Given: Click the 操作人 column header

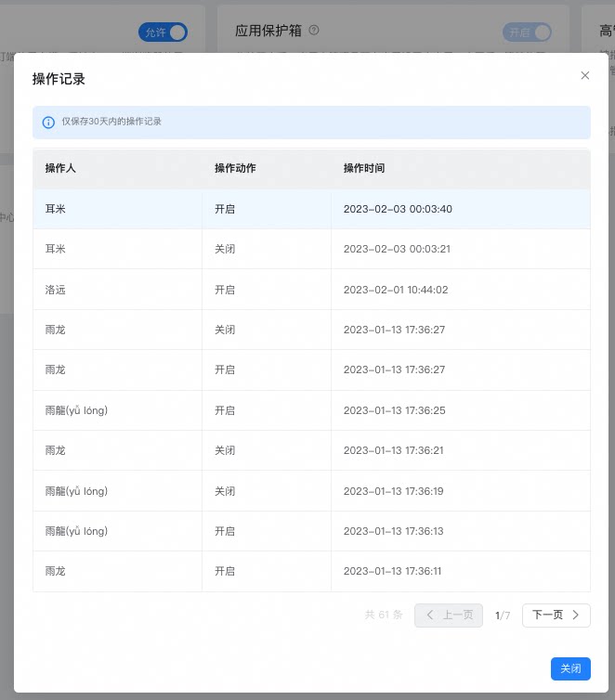Looking at the screenshot, I should (60, 168).
